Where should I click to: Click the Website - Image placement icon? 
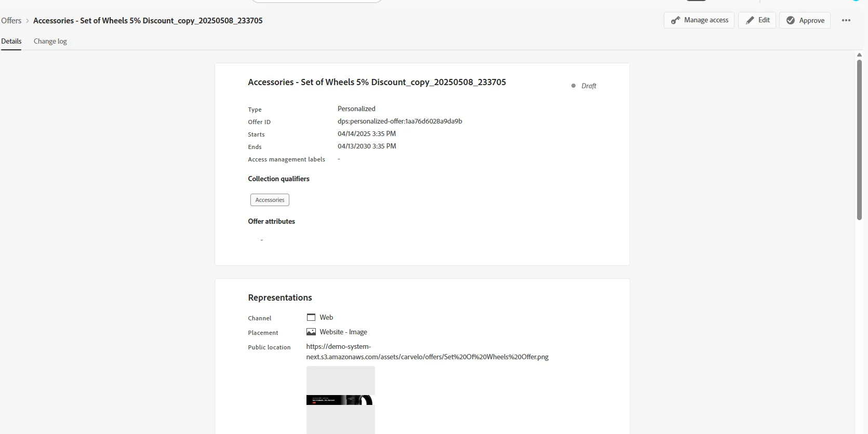pos(311,332)
